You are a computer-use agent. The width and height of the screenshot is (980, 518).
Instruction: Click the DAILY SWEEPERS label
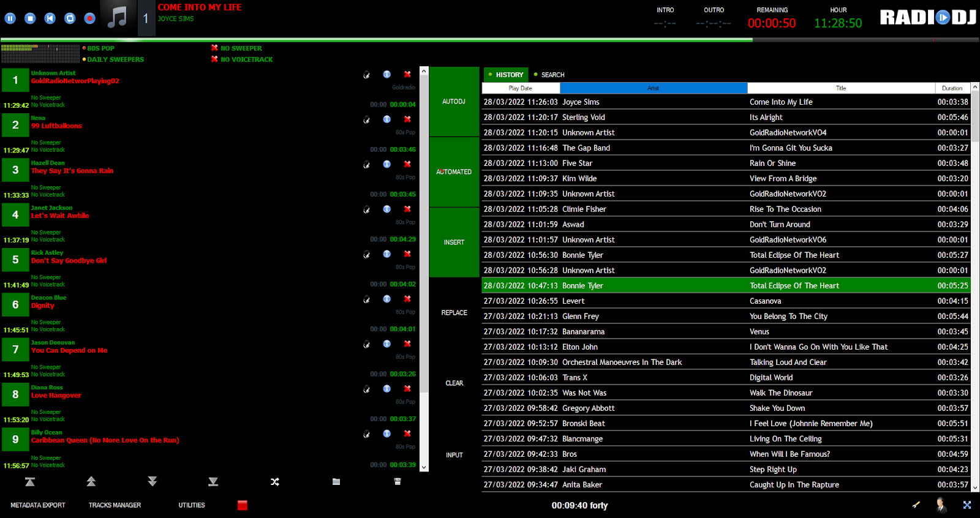(115, 59)
